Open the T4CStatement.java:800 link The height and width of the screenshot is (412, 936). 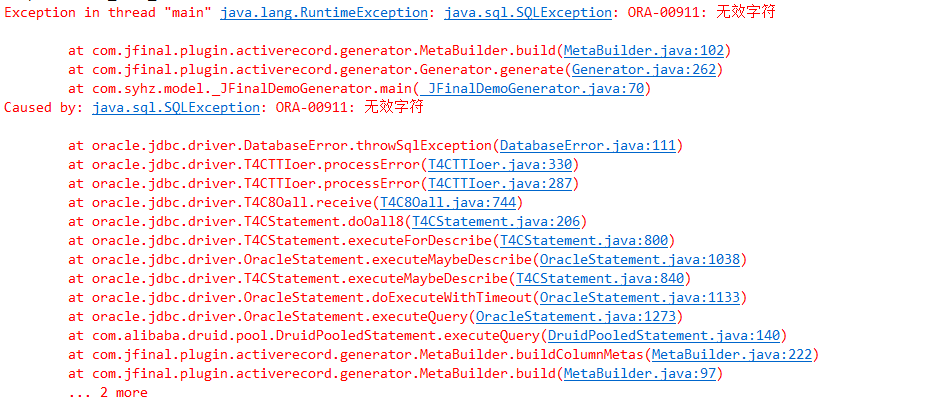[x=583, y=241]
